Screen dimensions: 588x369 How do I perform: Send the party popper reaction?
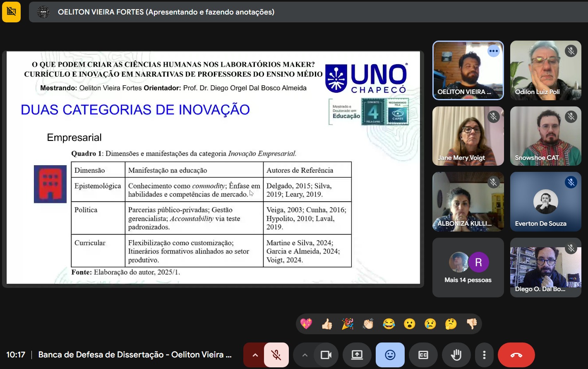pyautogui.click(x=348, y=324)
